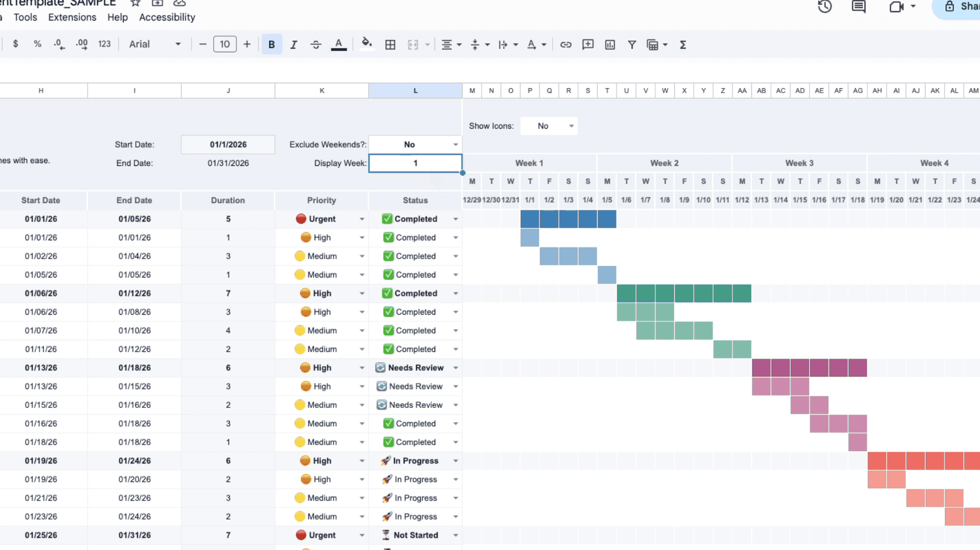Format selection as currency
The height and width of the screenshot is (550, 980).
pyautogui.click(x=16, y=44)
